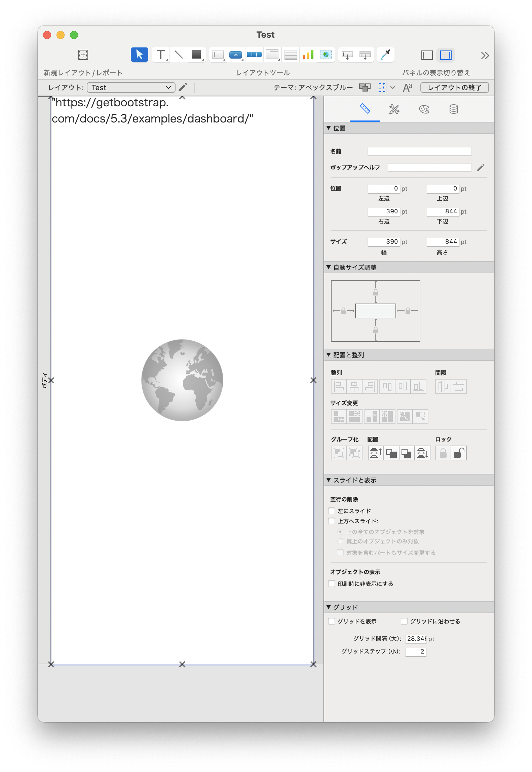
Task: Unlock the selected object
Action: pos(459,453)
